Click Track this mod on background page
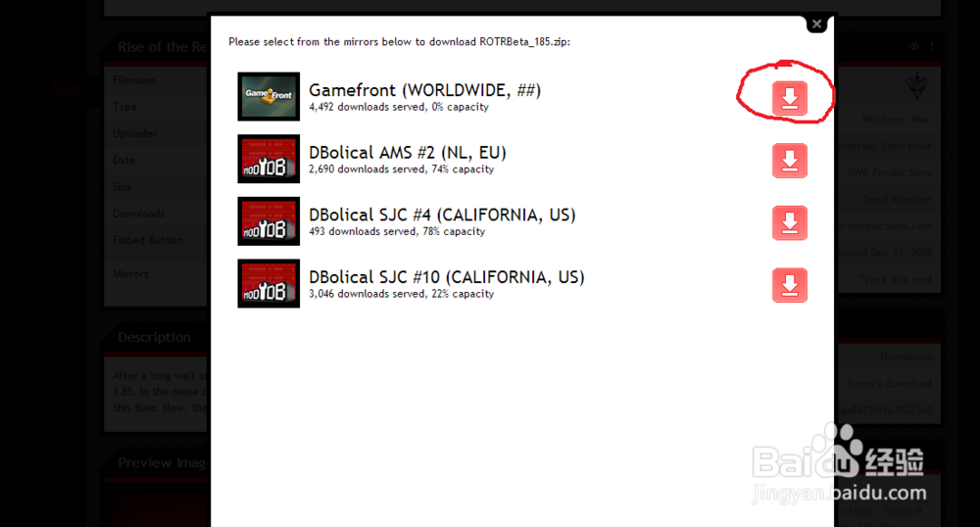This screenshot has width=980, height=527. (895, 279)
